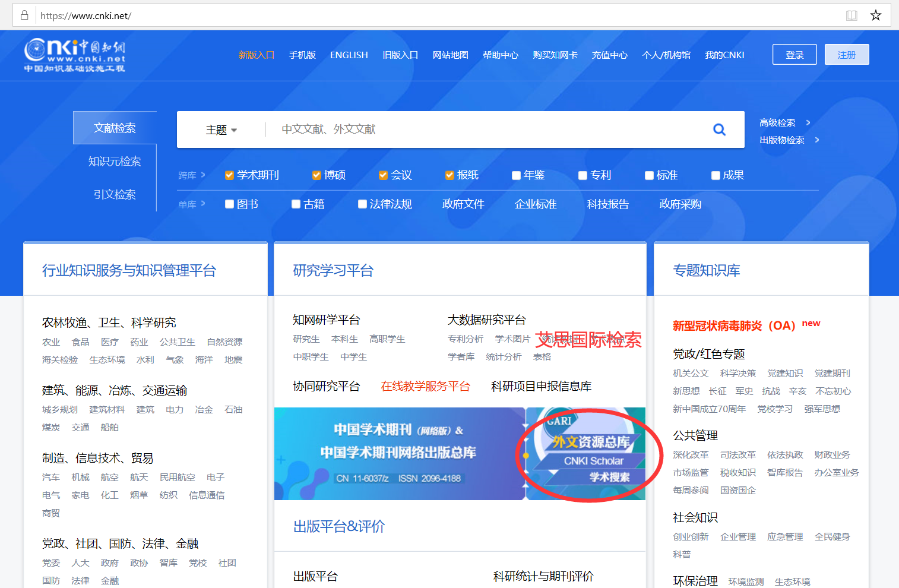
Task: Open 统计分析 link
Action: (504, 357)
